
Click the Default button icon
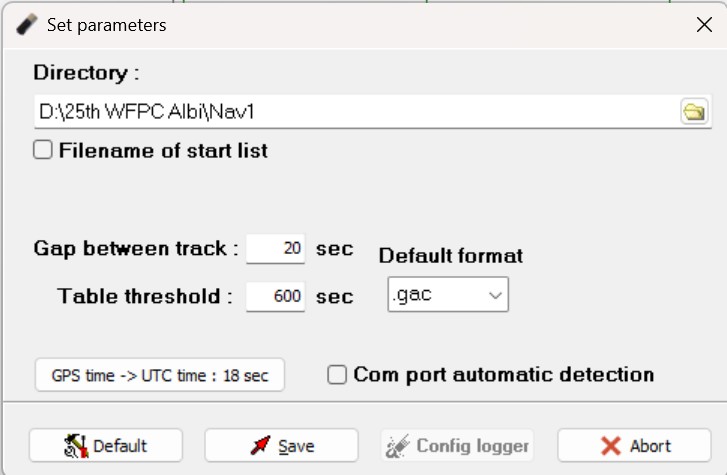pyautogui.click(x=76, y=445)
